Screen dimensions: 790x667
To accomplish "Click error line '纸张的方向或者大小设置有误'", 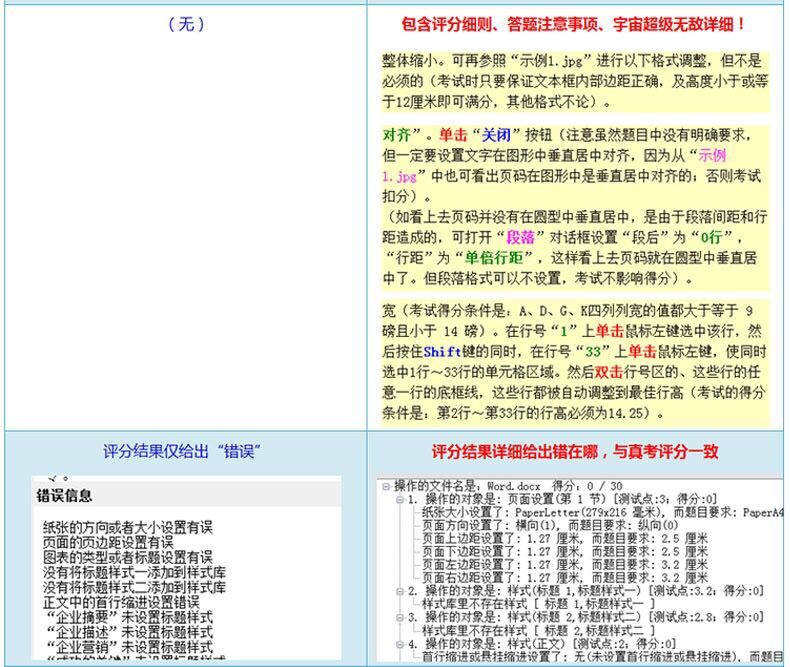I will pos(127,527).
